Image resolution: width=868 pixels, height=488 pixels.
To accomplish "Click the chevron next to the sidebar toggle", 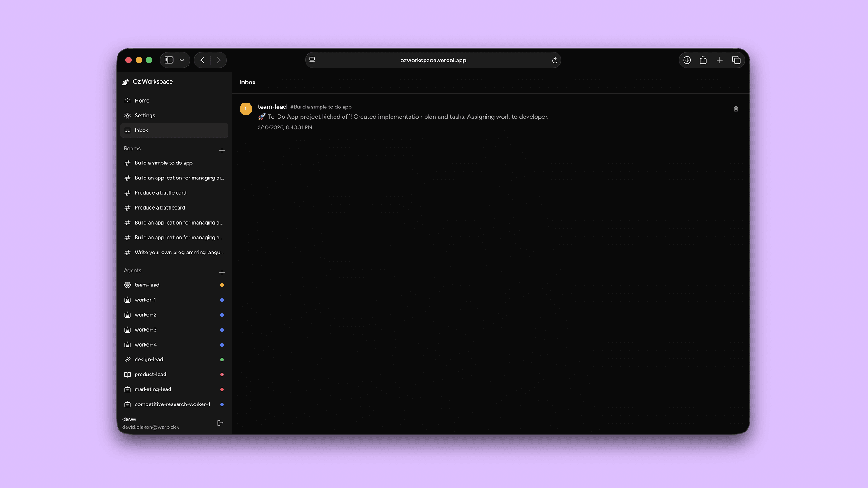I will point(182,60).
